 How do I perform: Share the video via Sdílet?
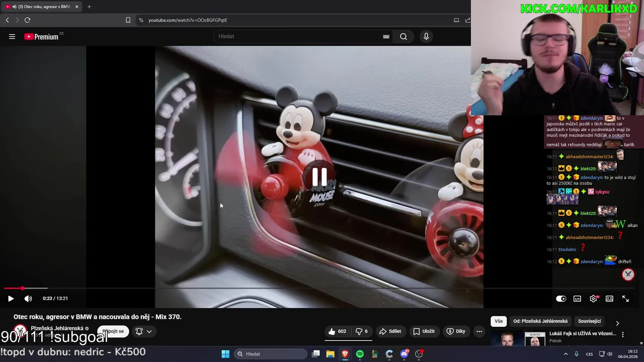pos(390,331)
